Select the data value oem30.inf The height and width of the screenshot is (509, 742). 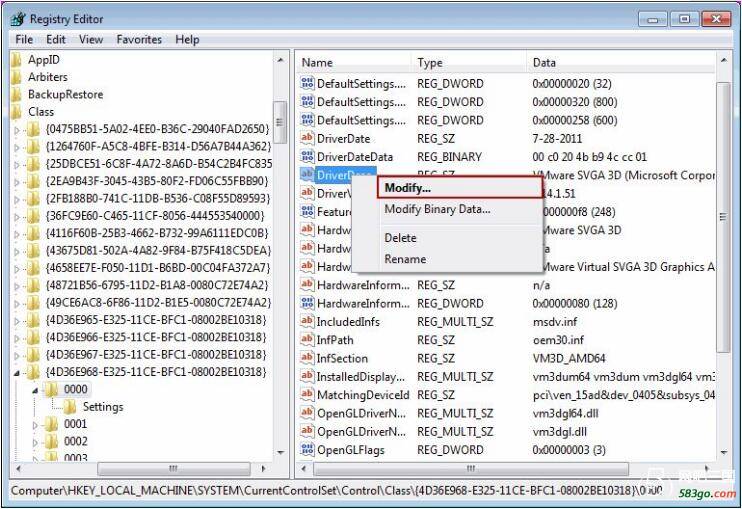pos(558,340)
